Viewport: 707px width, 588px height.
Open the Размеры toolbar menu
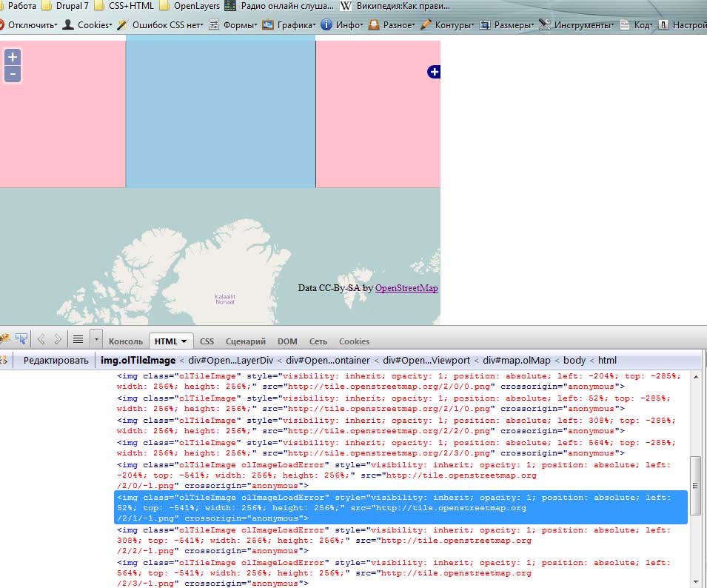(x=507, y=24)
